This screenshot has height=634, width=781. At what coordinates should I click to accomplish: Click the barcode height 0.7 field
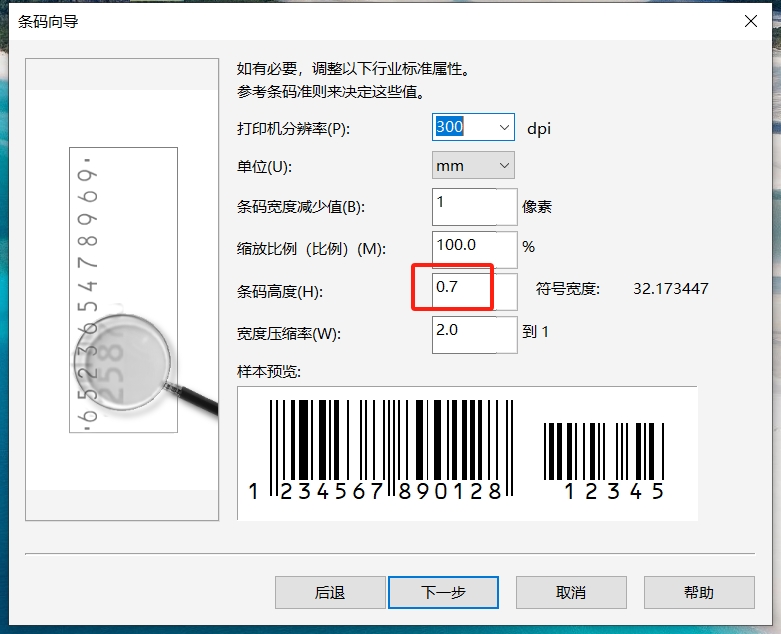[x=475, y=292]
